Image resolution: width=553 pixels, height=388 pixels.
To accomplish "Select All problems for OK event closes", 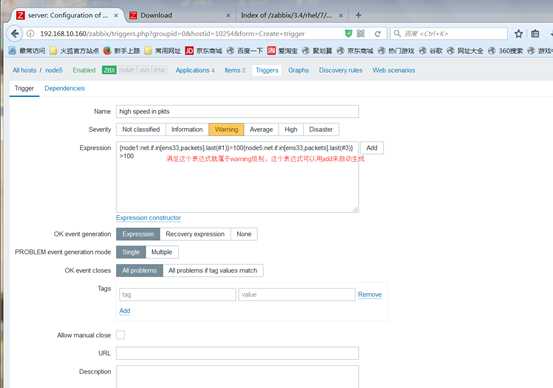I will click(x=140, y=270).
